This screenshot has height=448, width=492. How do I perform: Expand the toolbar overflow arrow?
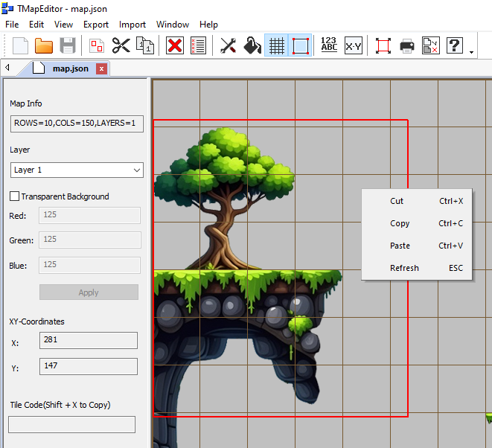point(472,52)
